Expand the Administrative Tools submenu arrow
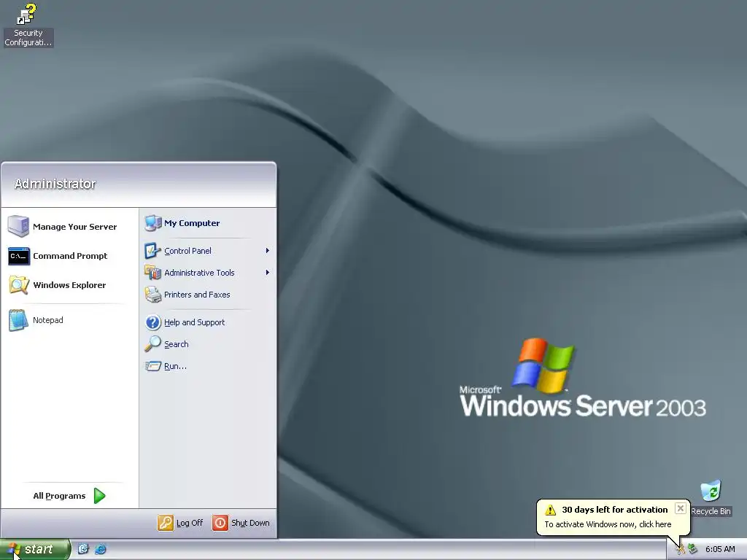The height and width of the screenshot is (560, 747). point(267,273)
